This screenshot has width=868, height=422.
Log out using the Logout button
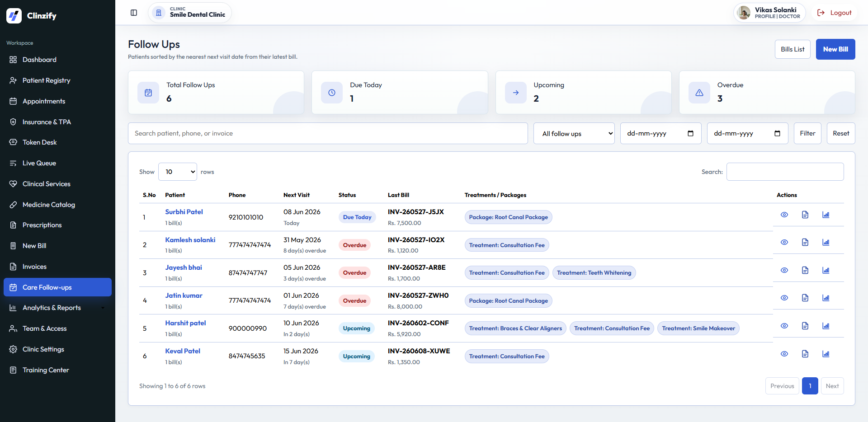(835, 13)
